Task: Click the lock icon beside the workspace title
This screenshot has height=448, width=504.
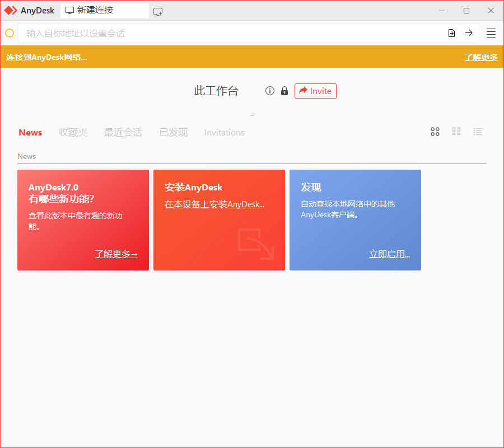Action: pos(284,91)
